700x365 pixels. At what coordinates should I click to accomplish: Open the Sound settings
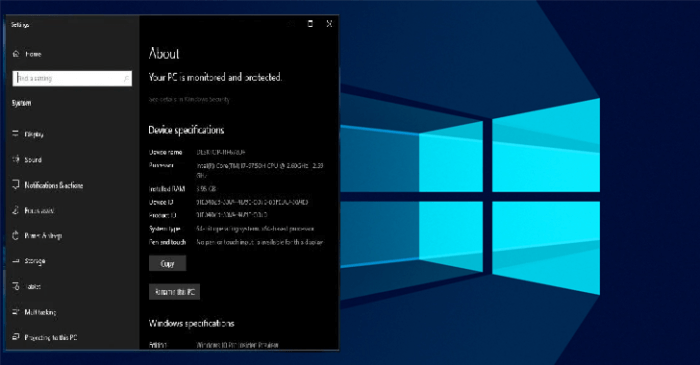pyautogui.click(x=33, y=160)
